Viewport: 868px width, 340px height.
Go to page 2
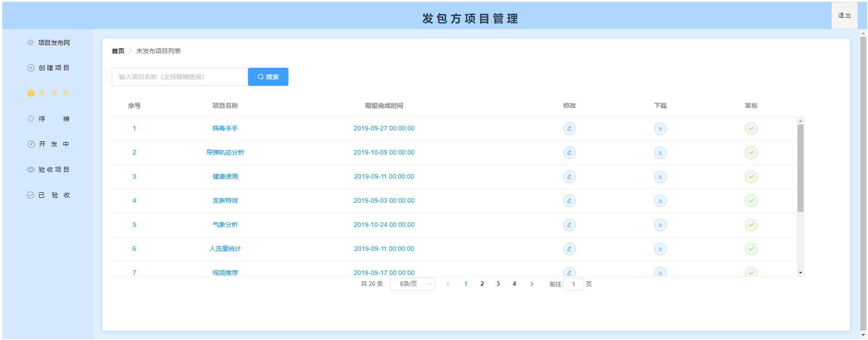click(x=482, y=284)
